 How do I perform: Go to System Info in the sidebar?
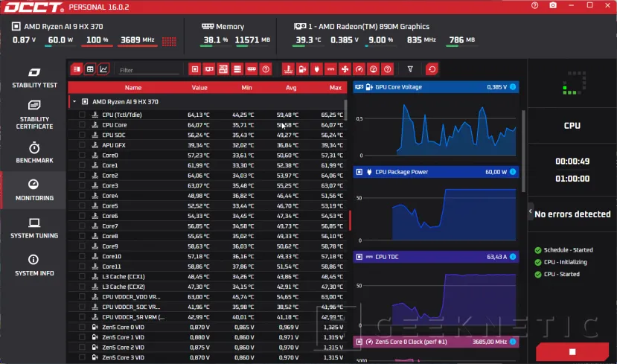pyautogui.click(x=34, y=266)
